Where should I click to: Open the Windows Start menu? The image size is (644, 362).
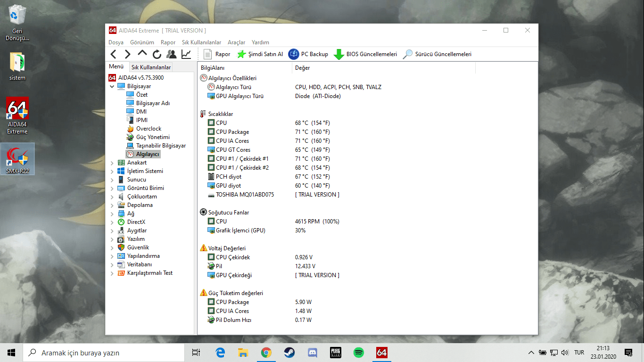tap(11, 353)
